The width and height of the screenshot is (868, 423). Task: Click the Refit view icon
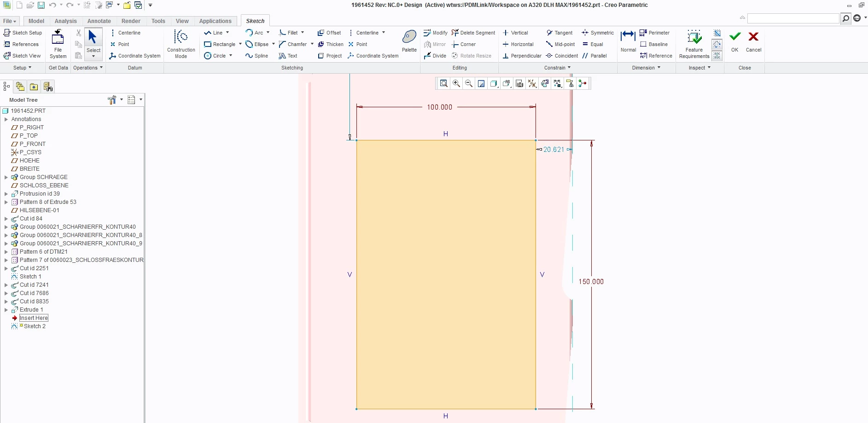(x=443, y=83)
